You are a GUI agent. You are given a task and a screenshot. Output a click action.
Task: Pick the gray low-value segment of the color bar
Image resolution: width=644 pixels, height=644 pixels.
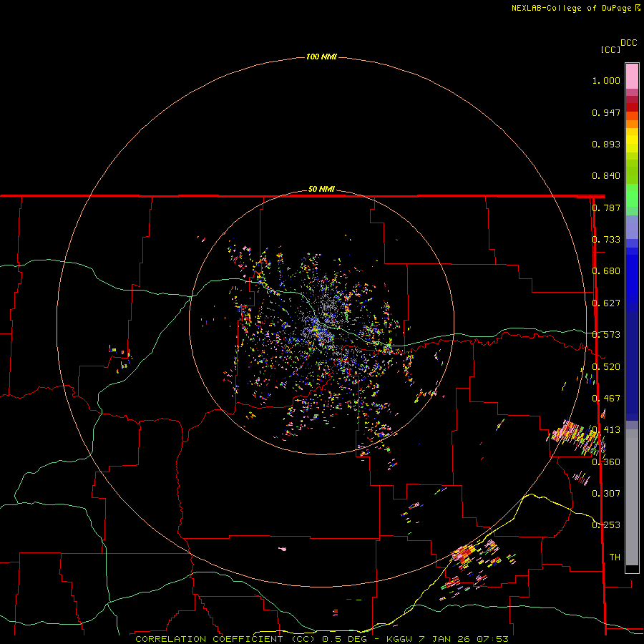click(x=632, y=497)
